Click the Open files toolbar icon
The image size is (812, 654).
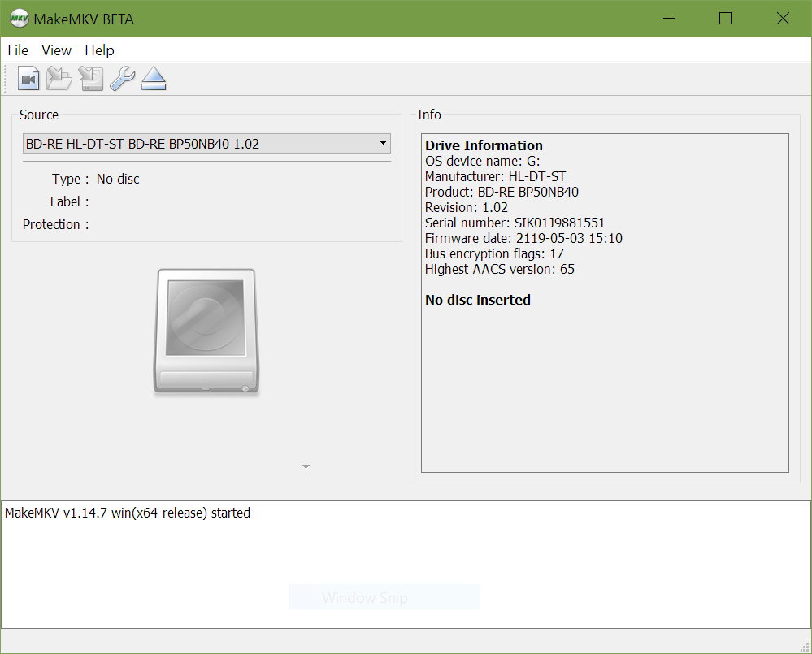coord(28,79)
